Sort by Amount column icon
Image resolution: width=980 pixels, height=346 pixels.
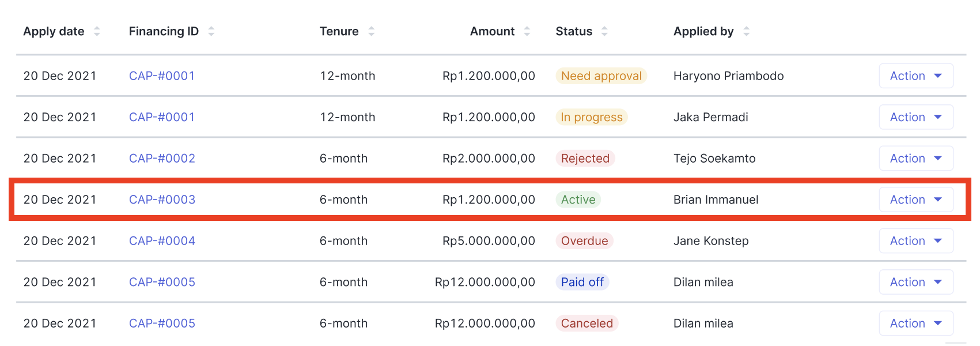click(x=527, y=31)
